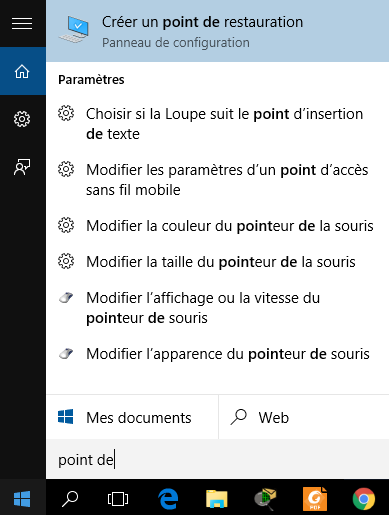Select the Home icon in sidebar
This screenshot has width=389, height=515.
tap(22, 71)
